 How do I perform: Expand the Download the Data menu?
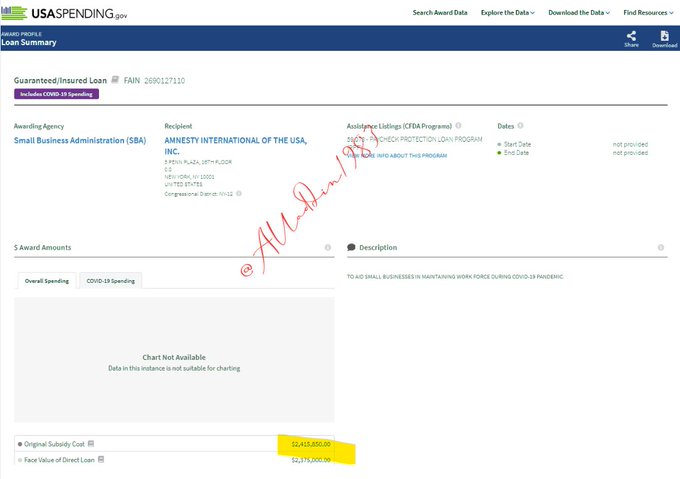pyautogui.click(x=580, y=13)
